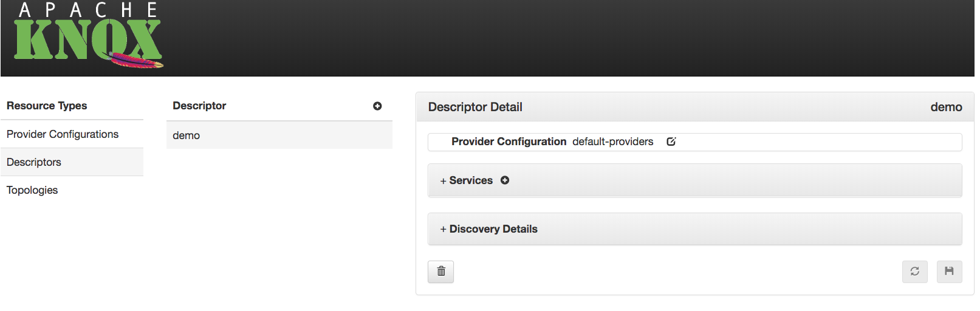Expand the Services section

coord(466,180)
